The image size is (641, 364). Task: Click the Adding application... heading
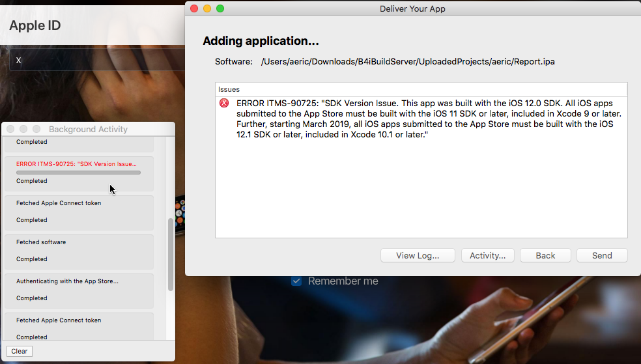click(261, 41)
